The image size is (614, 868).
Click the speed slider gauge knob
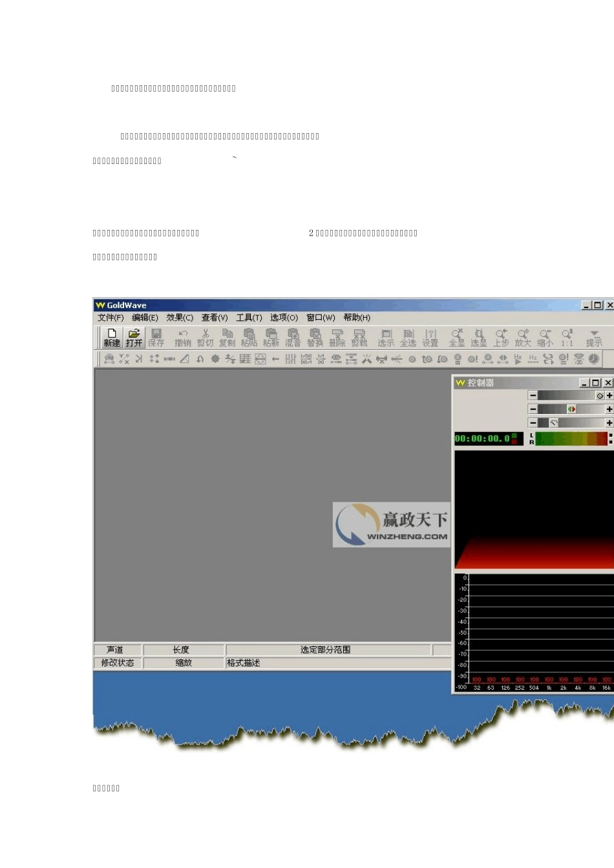(553, 422)
